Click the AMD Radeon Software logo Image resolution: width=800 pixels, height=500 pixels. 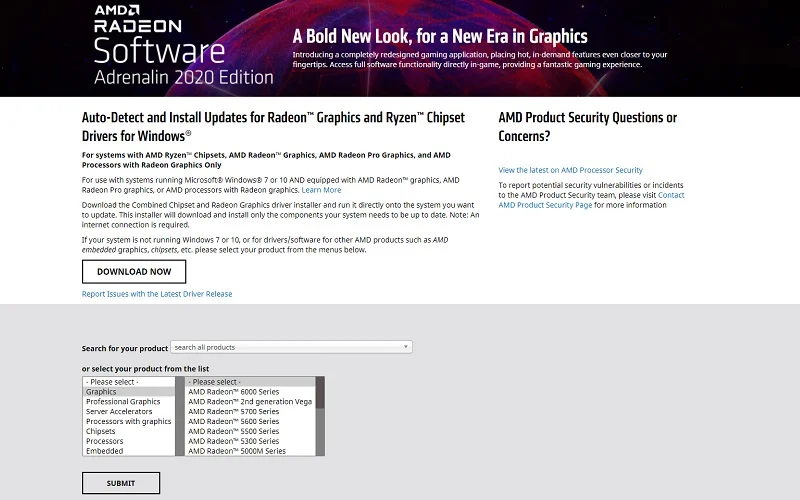pyautogui.click(x=184, y=46)
